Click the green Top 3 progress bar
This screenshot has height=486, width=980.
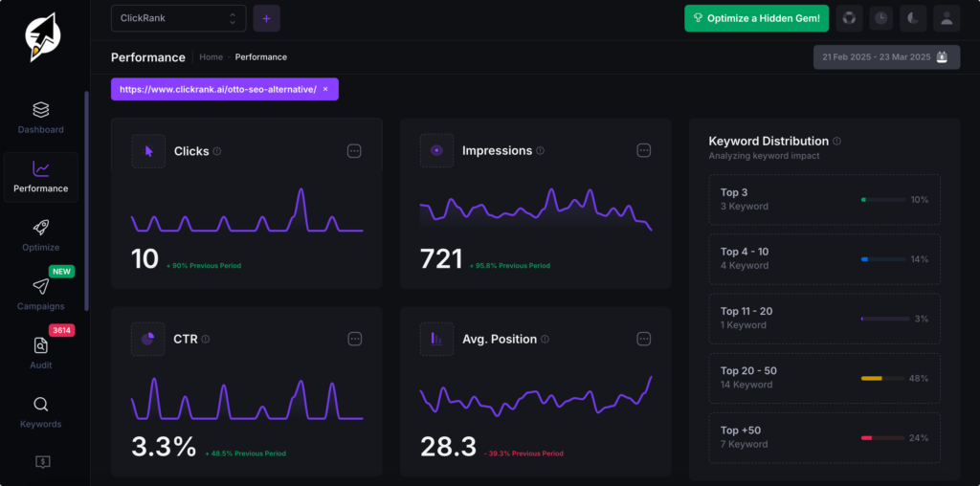pos(883,200)
